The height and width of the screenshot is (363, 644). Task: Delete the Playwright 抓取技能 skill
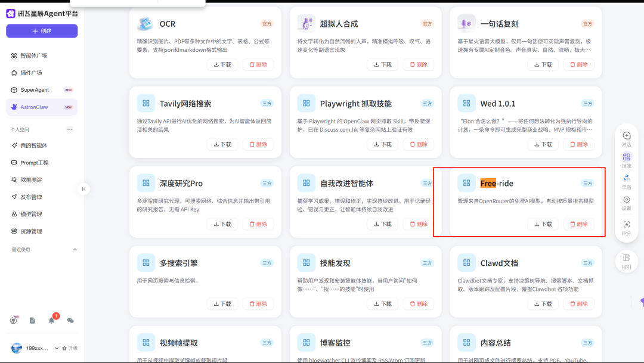coord(419,144)
